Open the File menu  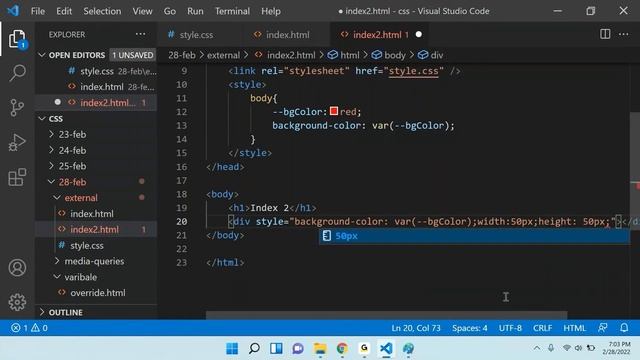tap(38, 11)
